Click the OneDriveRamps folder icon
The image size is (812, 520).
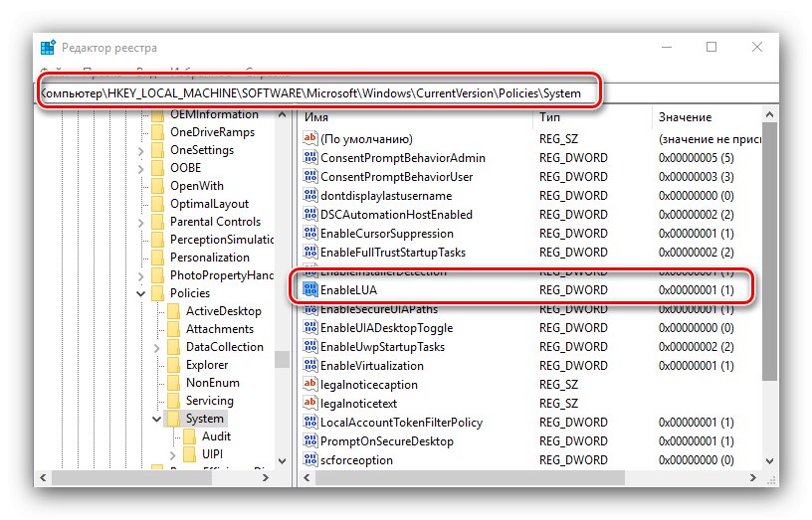point(157,132)
